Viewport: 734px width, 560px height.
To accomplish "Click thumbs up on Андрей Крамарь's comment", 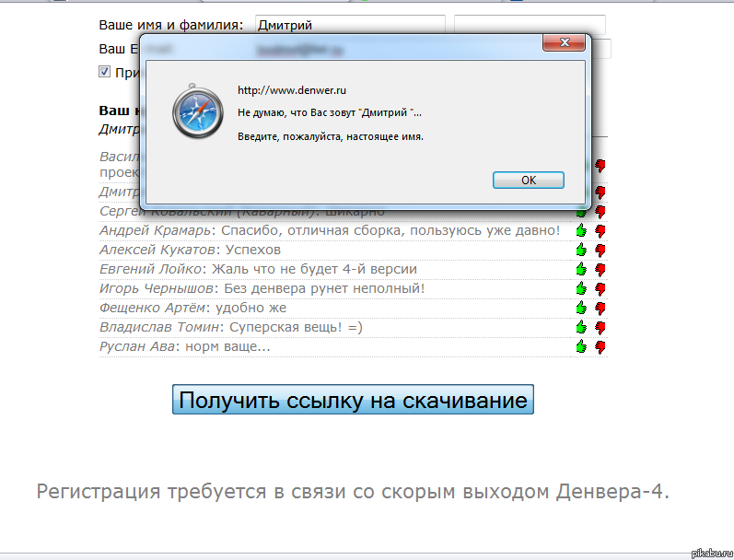I will [581, 230].
